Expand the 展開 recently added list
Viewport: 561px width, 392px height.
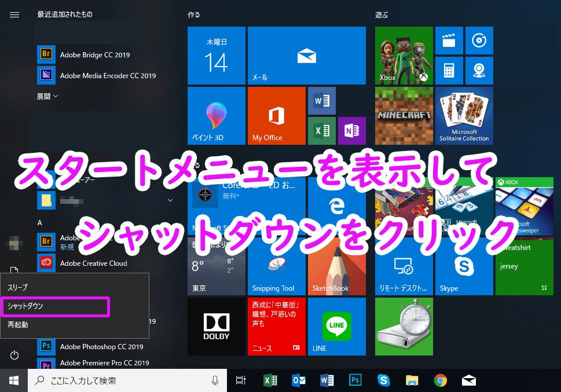pos(47,96)
